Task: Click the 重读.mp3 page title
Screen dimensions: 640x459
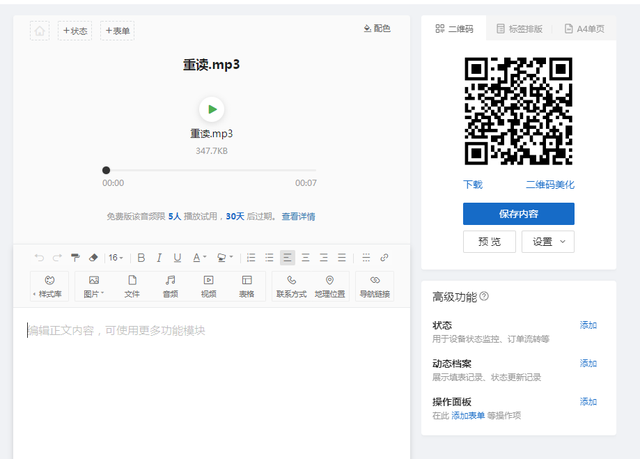Action: (211, 65)
